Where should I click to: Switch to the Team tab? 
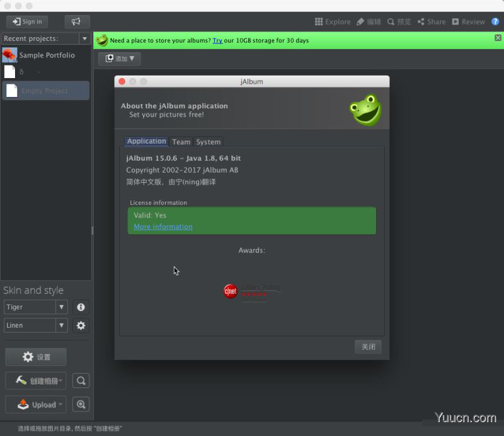coord(181,142)
